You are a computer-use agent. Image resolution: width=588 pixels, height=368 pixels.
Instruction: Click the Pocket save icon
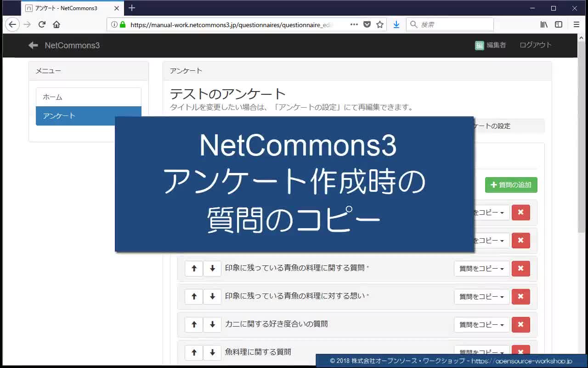(x=367, y=24)
